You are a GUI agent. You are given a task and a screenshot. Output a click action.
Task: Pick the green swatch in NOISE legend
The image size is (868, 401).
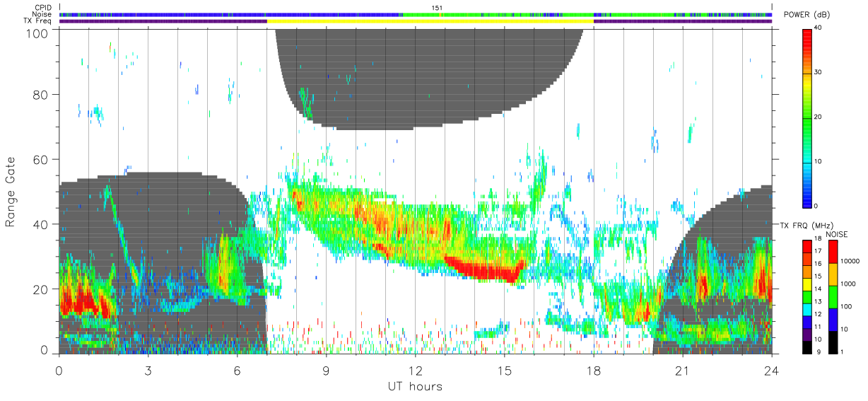[833, 296]
